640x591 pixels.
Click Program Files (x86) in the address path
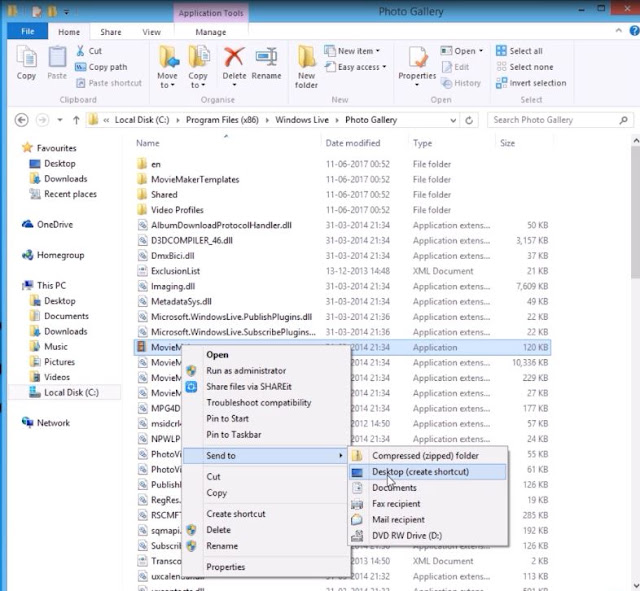(222, 120)
